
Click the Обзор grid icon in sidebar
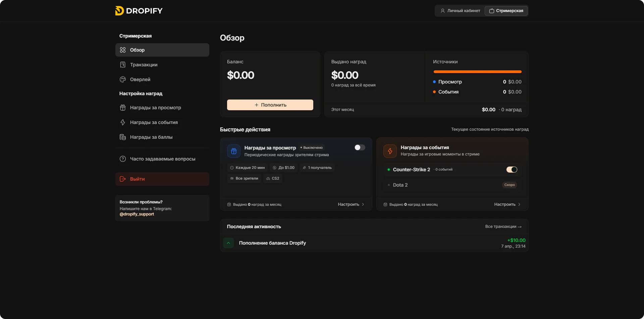(123, 50)
